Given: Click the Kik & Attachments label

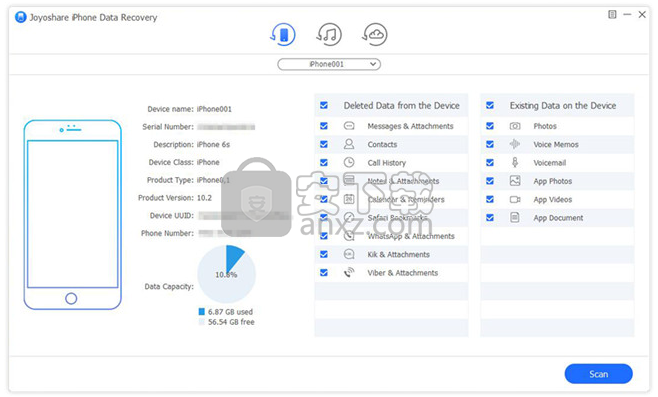Looking at the screenshot, I should (398, 254).
